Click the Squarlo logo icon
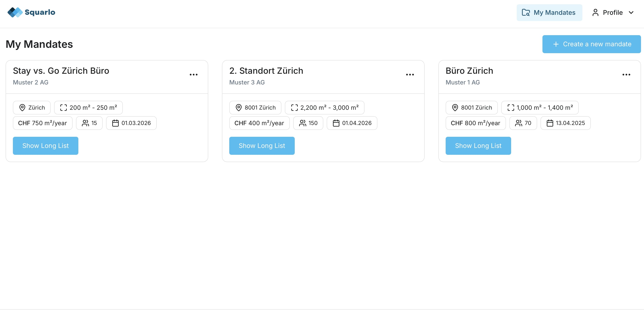Viewport: 644px width, 316px height. [x=15, y=12]
